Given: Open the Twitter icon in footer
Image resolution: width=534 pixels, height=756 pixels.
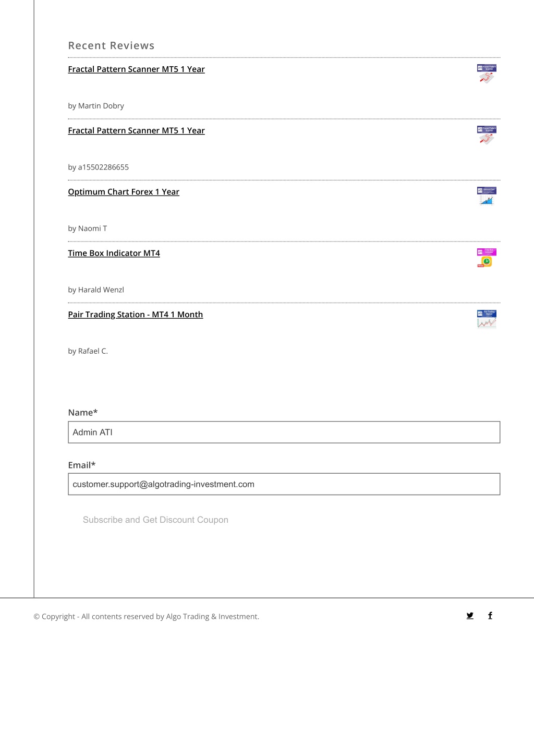Looking at the screenshot, I should pos(470,616).
